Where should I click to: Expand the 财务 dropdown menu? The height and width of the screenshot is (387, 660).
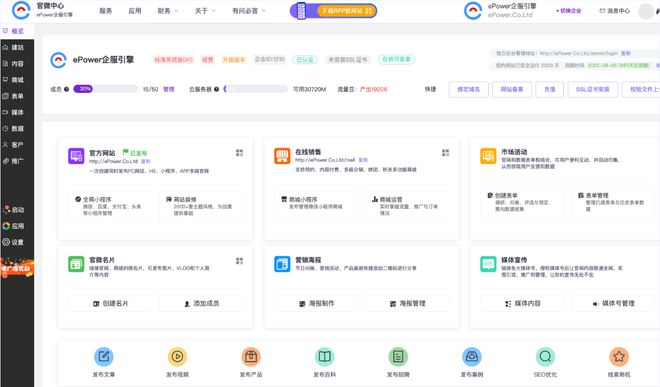click(x=168, y=11)
